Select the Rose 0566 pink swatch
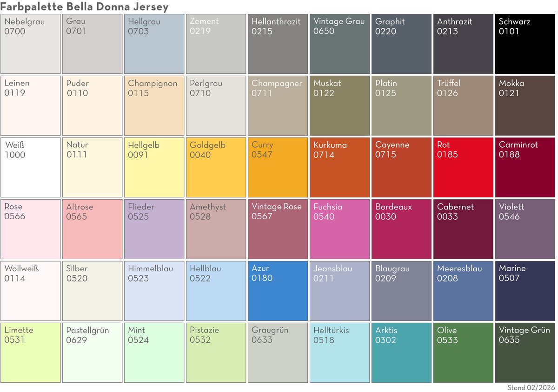Viewport: 558px width, 392px height. [31, 229]
